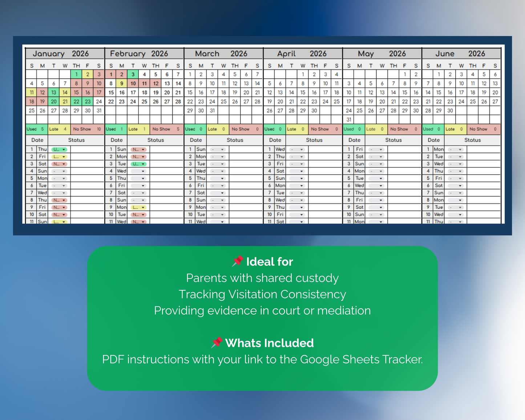This screenshot has width=525, height=420.
Task: Expand status dropdown for January 8 Thu
Action: pos(59,200)
